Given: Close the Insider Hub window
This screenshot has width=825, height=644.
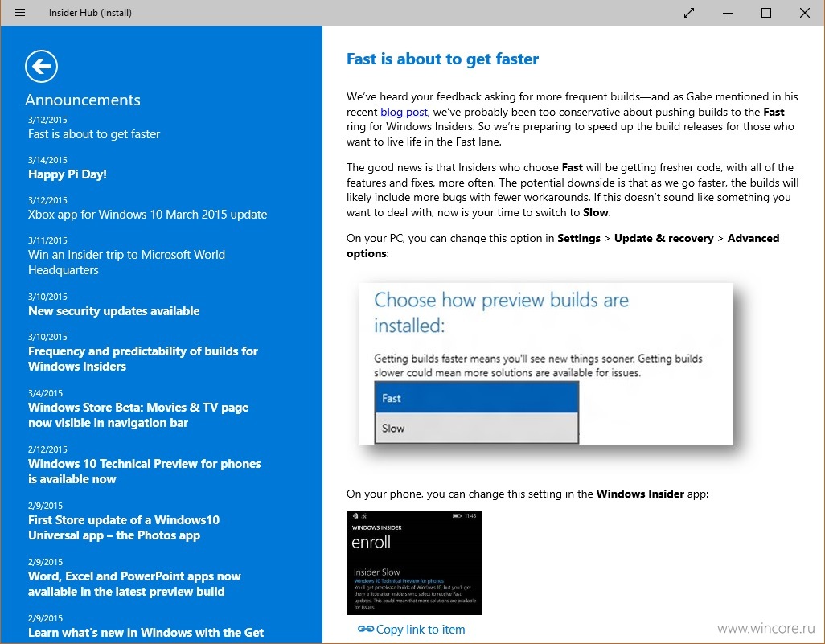Looking at the screenshot, I should pos(804,13).
